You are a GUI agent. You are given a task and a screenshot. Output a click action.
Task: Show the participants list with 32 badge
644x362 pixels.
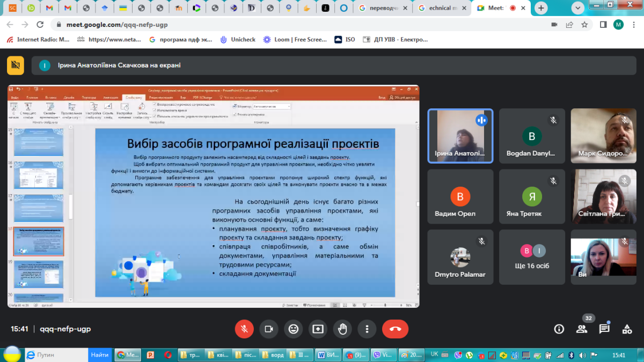pyautogui.click(x=582, y=329)
